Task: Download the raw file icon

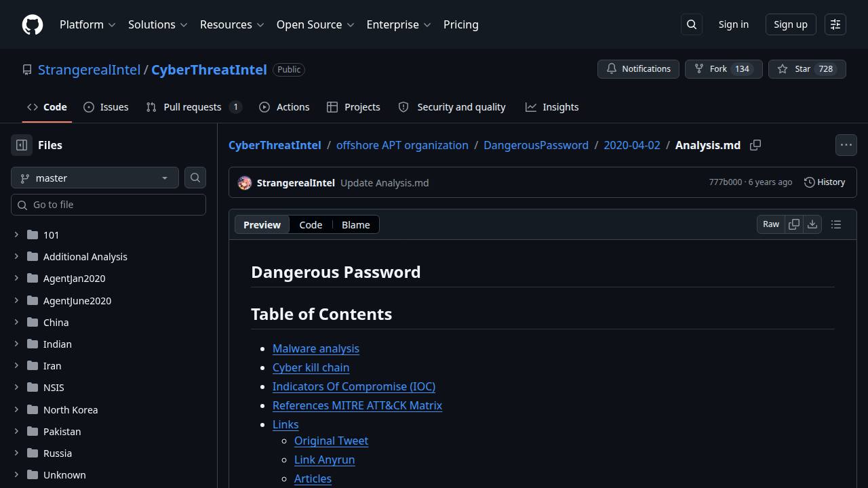Action: pos(812,224)
